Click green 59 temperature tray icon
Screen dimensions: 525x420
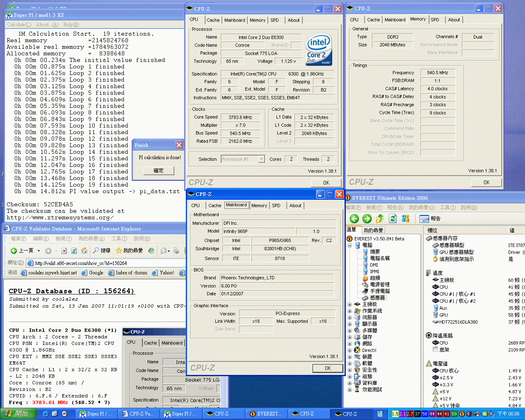[454, 414]
